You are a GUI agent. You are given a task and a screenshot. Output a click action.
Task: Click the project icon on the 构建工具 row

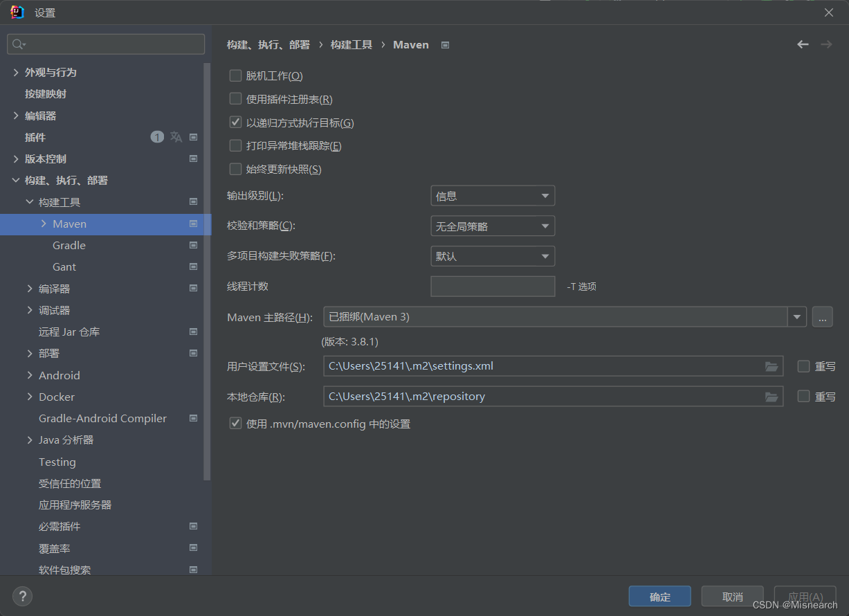(x=194, y=202)
